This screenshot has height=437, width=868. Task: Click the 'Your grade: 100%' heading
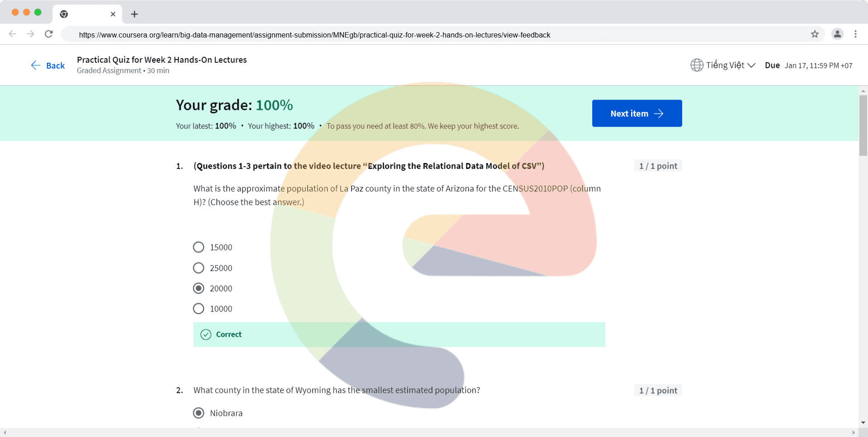tap(234, 105)
